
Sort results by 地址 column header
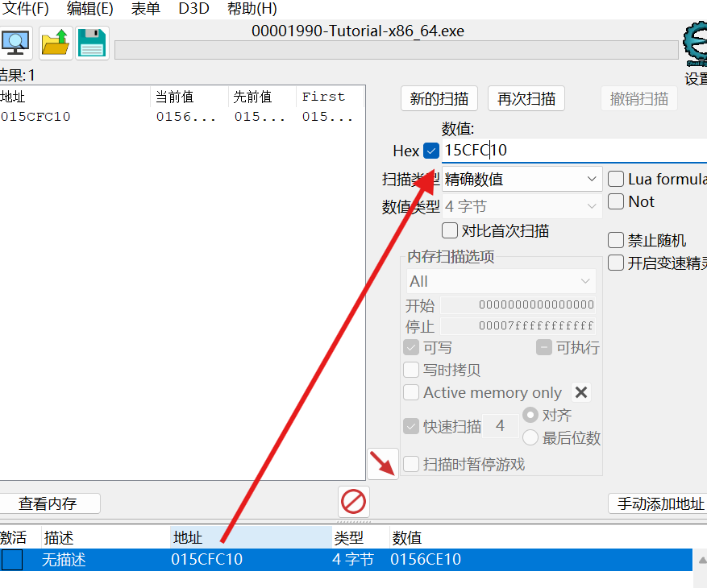[75, 97]
